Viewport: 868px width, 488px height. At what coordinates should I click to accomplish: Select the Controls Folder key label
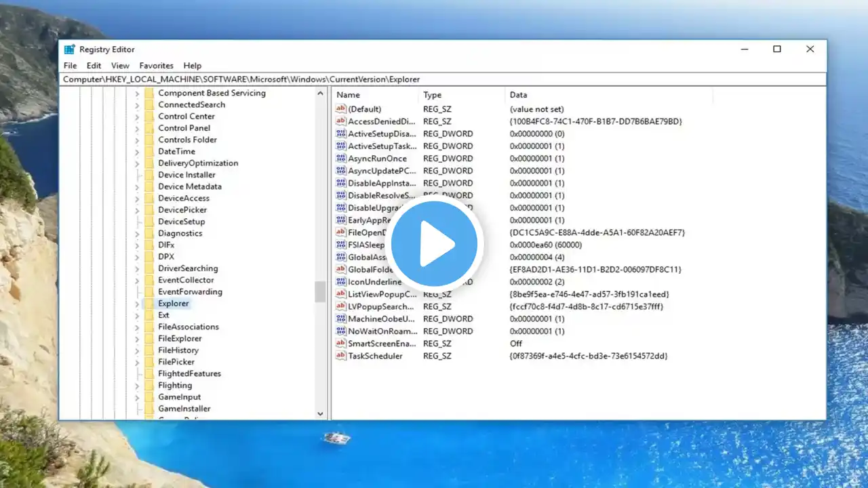187,140
